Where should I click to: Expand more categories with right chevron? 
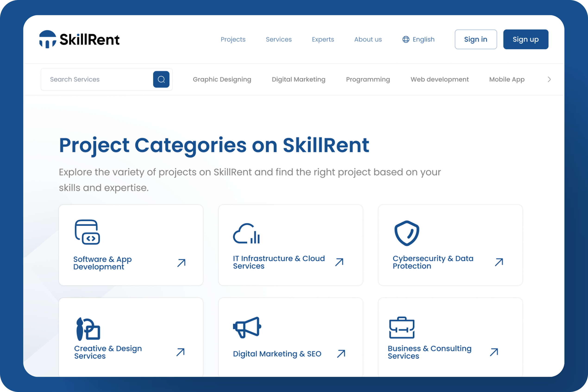(549, 79)
